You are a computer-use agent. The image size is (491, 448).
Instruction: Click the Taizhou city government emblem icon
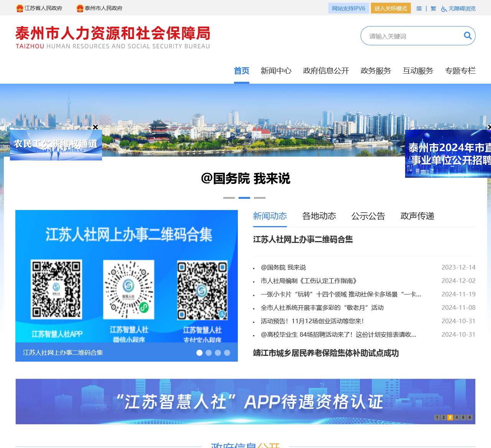pyautogui.click(x=80, y=8)
